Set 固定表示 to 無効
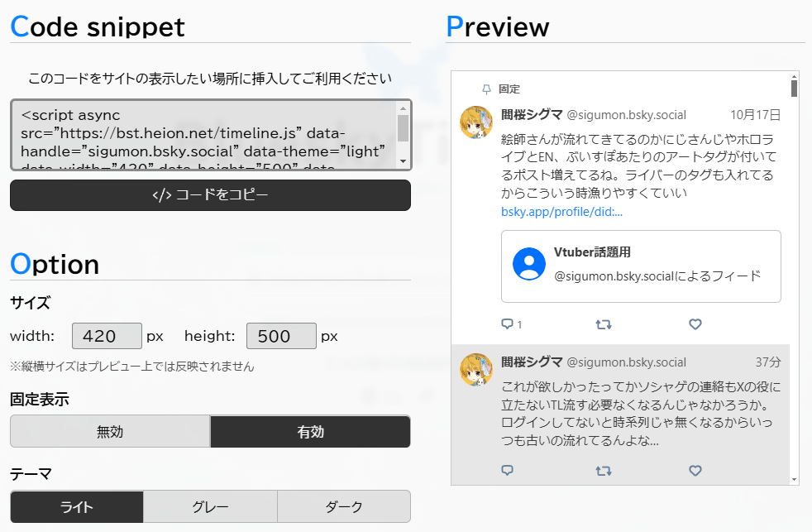Screen dimensions: 812x532 pyautogui.click(x=110, y=431)
